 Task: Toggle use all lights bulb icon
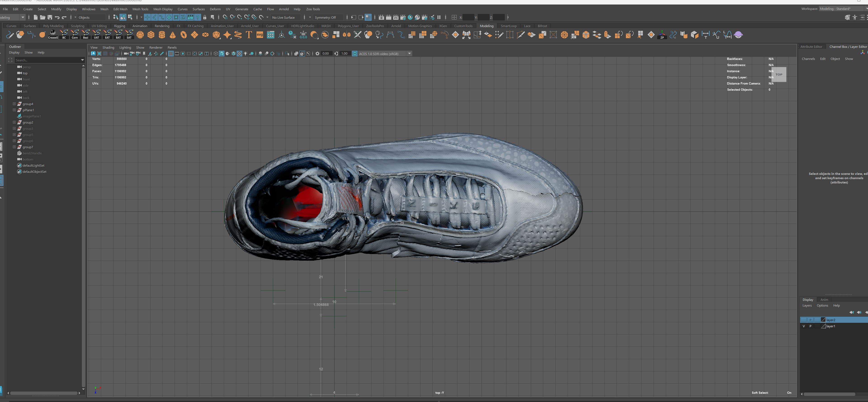pyautogui.click(x=246, y=54)
